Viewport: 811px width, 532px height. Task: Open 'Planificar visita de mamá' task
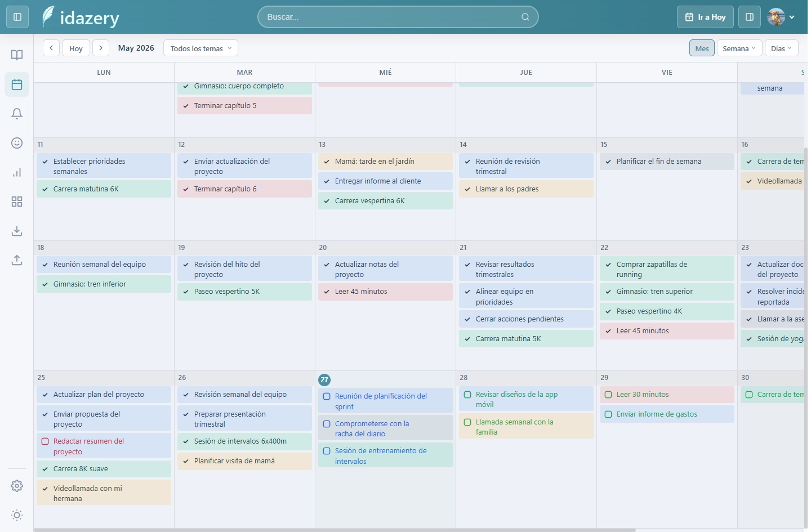(244, 461)
